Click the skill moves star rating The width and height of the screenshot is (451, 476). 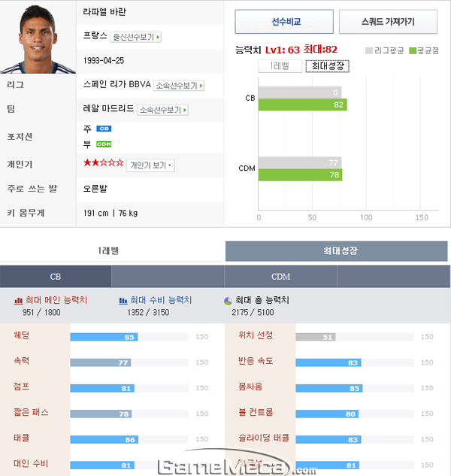[x=104, y=163]
